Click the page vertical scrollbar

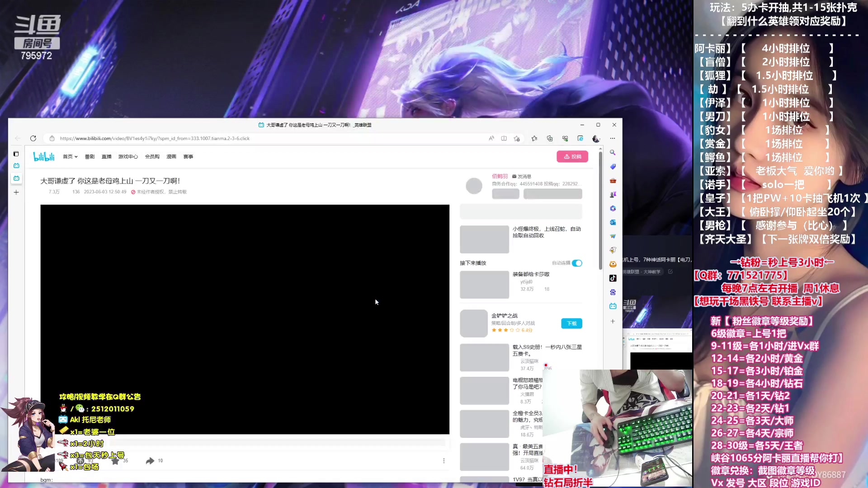pos(600,212)
